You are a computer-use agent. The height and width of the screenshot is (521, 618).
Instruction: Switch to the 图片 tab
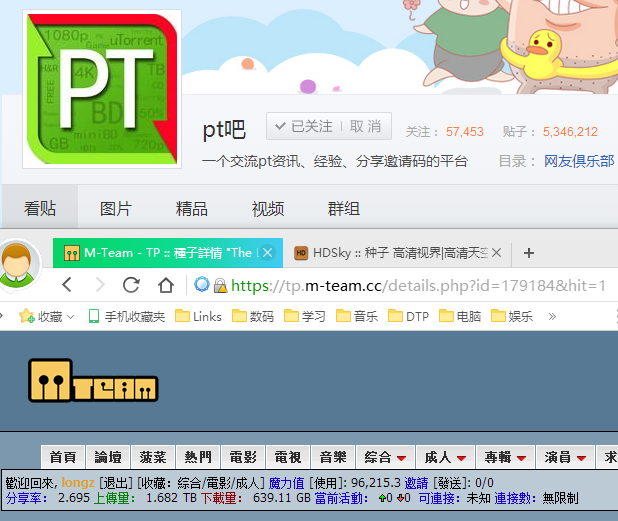coord(115,208)
